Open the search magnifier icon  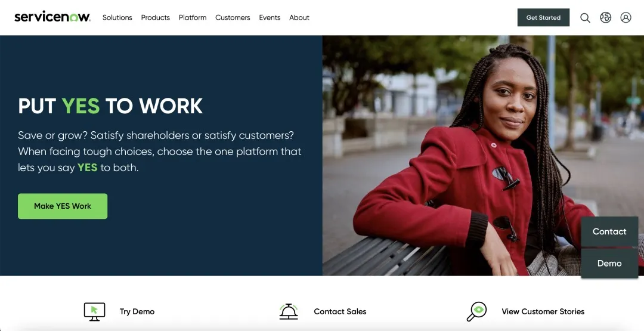pos(585,18)
